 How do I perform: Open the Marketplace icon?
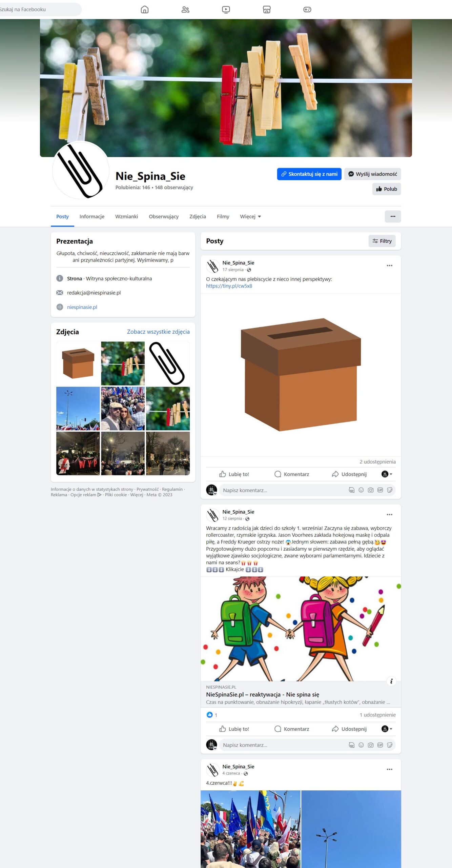tap(267, 9)
